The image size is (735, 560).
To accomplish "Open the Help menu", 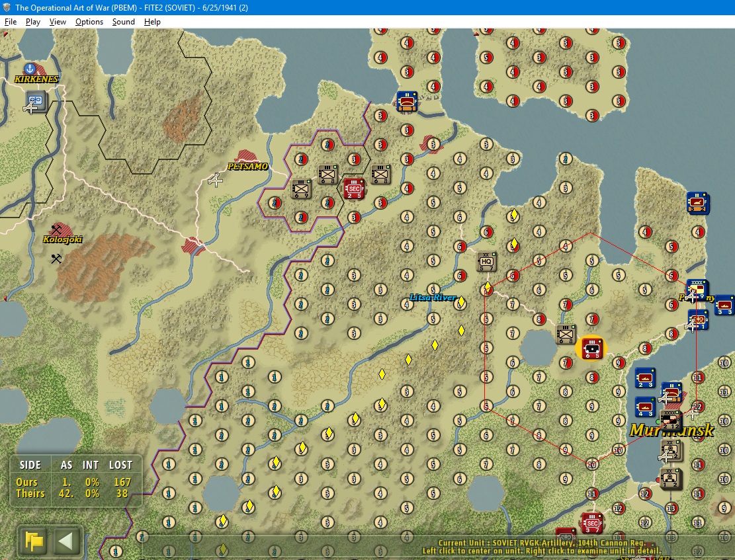I will [152, 22].
